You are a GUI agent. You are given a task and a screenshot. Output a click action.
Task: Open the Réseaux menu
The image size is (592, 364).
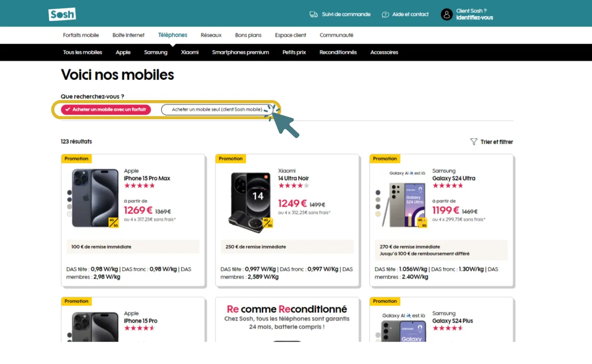211,35
